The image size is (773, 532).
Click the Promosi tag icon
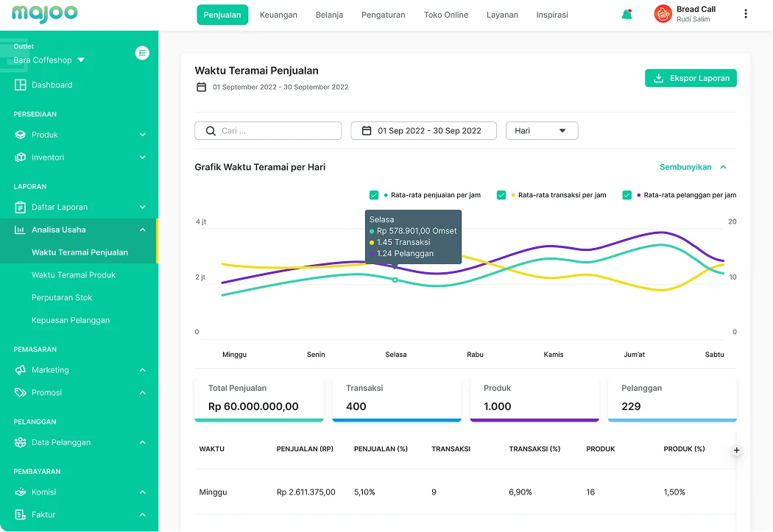point(20,392)
